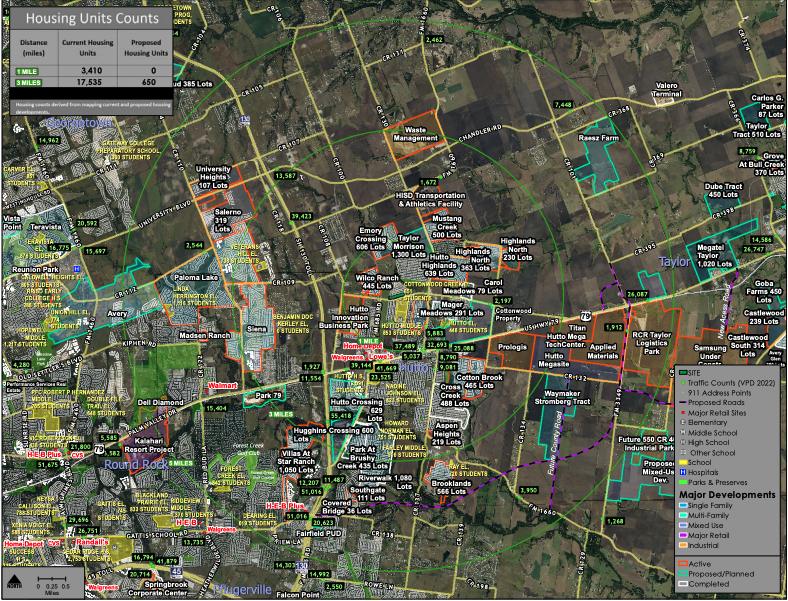Click the Mixed Use swatch in legend
The height and width of the screenshot is (601, 788).
[x=683, y=526]
